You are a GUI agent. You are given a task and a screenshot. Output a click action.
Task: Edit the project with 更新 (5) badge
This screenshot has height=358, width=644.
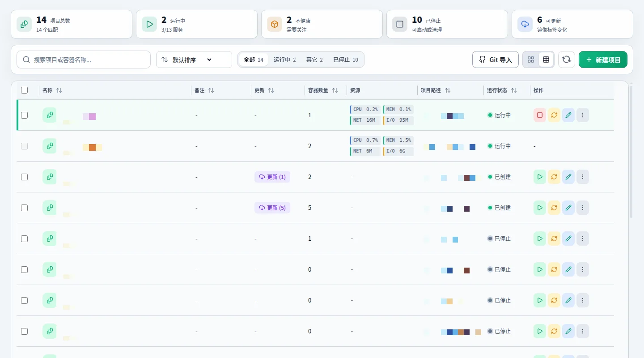click(x=568, y=208)
